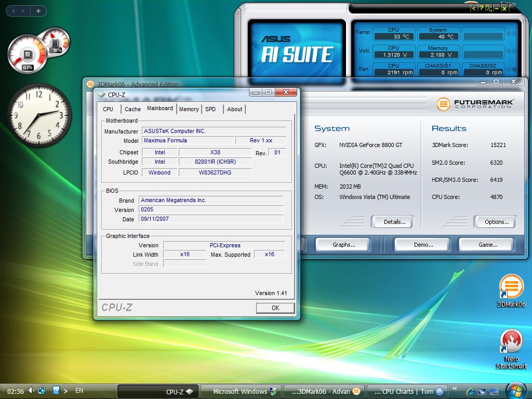Switch to CPU Charts browser taskbar button
Viewport: 532px width, 399px height.
(407, 392)
